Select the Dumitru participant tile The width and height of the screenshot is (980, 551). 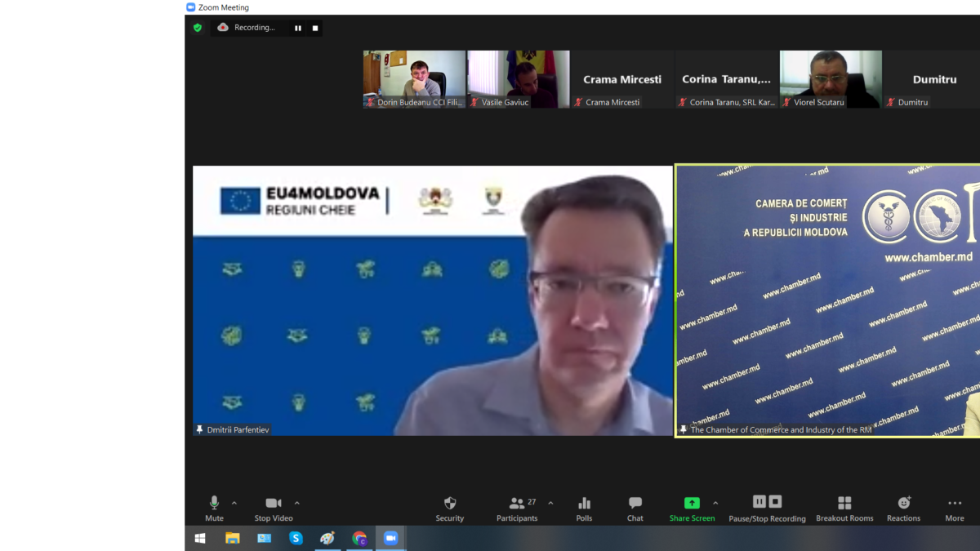coord(932,79)
